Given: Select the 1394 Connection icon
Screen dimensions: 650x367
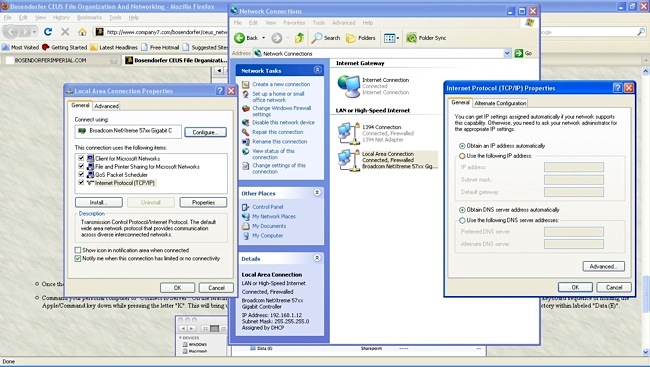Looking at the screenshot, I should click(348, 133).
